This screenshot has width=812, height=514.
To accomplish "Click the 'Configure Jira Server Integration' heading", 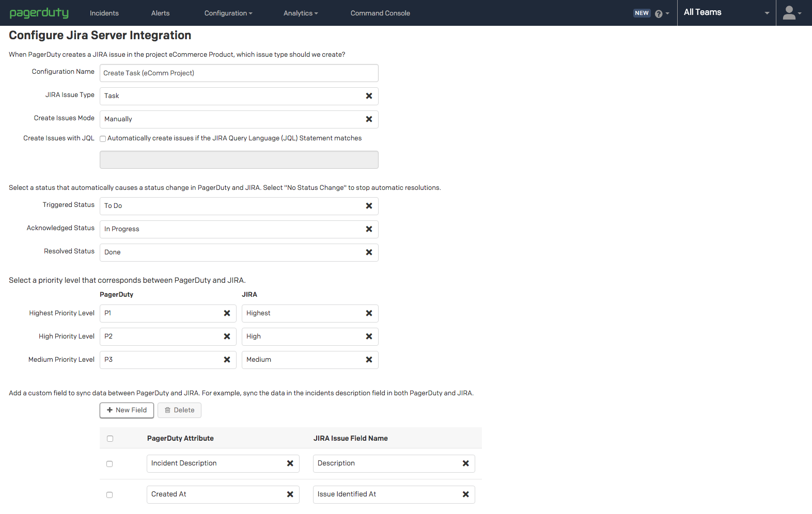I will pos(100,35).
